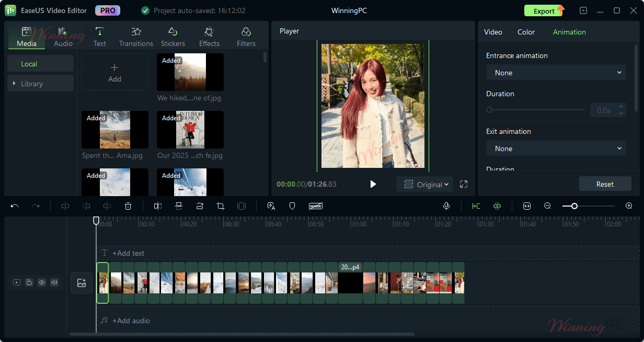Viewport: 644px width, 342px height.
Task: Select the 'Spent th... Ama.jpg' thumbnail
Action: click(115, 130)
